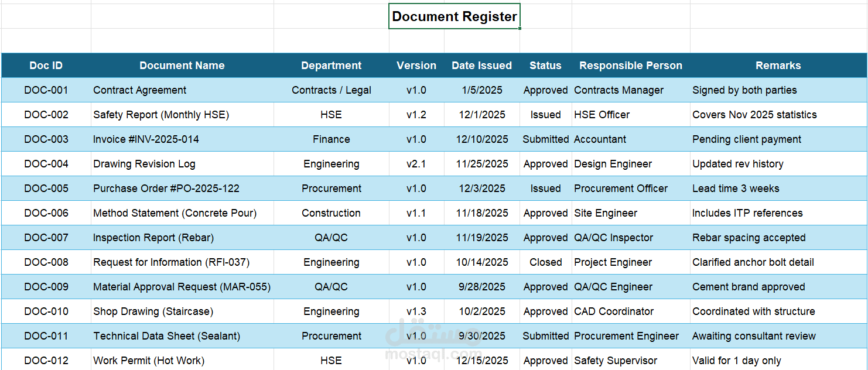The height and width of the screenshot is (370, 868).
Task: Select cell DOC-002
Action: pyautogui.click(x=46, y=115)
